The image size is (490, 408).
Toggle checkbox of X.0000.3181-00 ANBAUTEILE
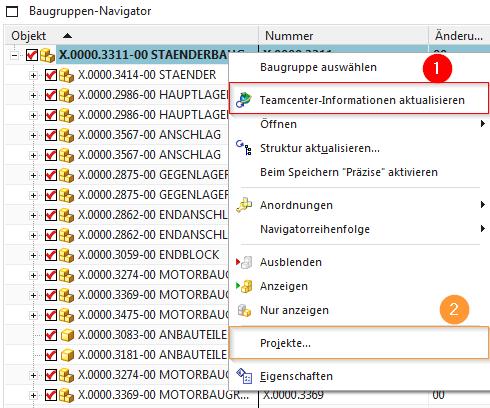(x=51, y=355)
